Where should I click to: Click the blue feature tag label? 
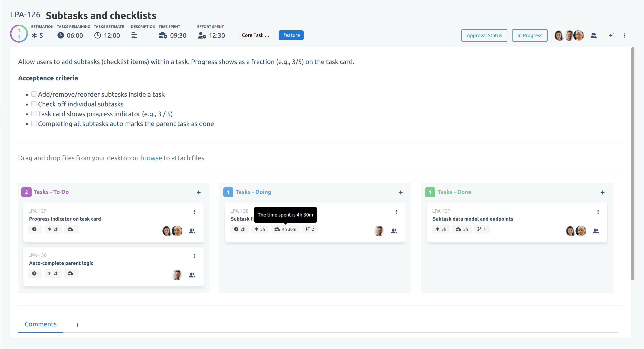[x=291, y=35]
